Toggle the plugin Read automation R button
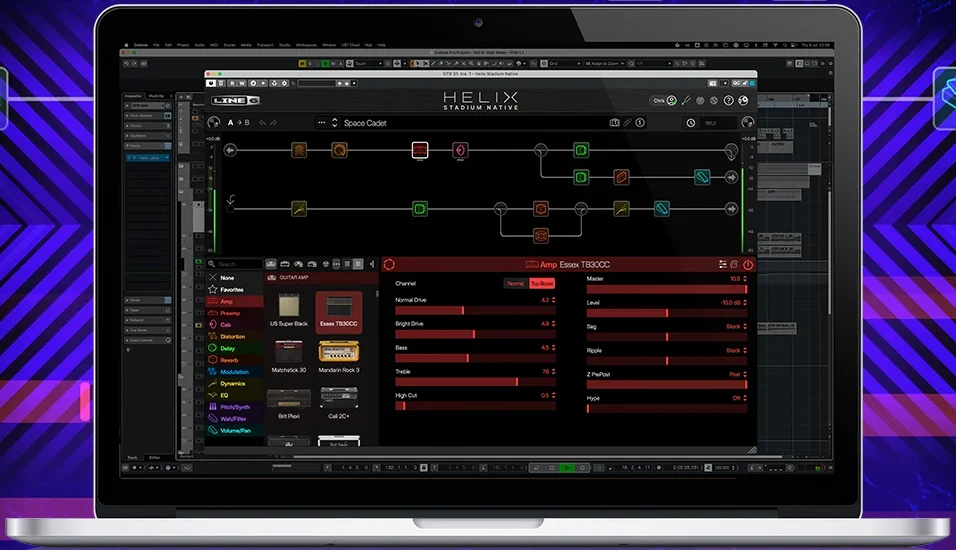The height and width of the screenshot is (550, 956). coord(232,84)
